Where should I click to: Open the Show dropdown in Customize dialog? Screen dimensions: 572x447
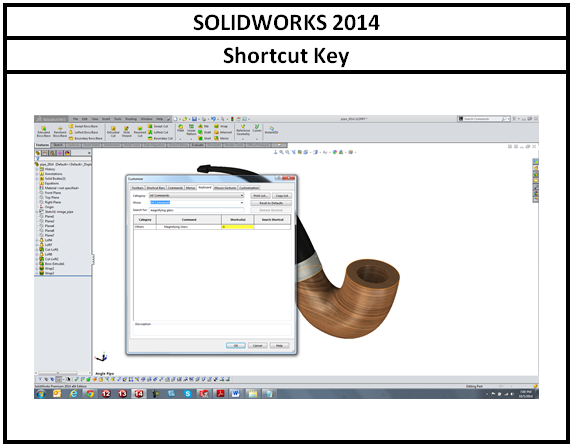[196, 203]
